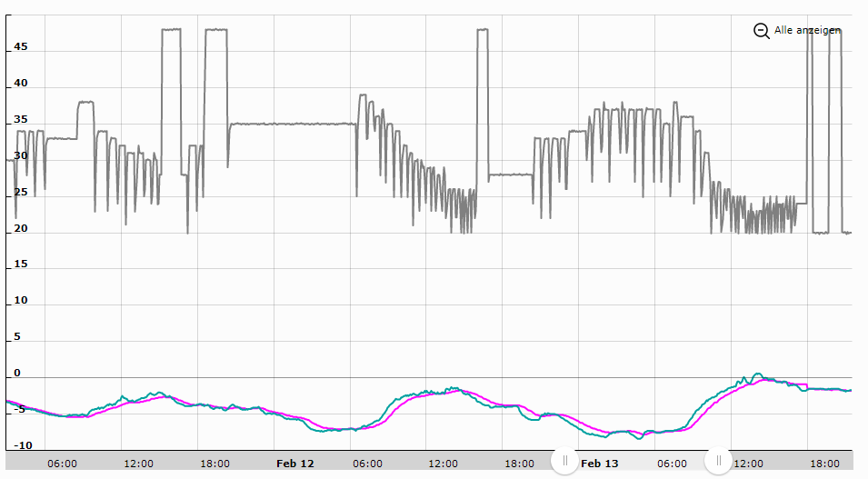Viewport: 868px width, 479px height.
Task: Grab the left range slider handle near Feb 13
Action: pyautogui.click(x=564, y=461)
